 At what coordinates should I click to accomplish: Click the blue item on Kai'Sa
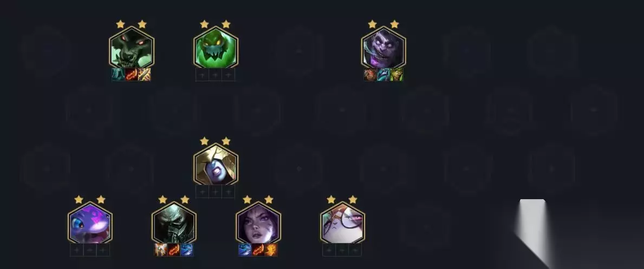click(x=245, y=250)
